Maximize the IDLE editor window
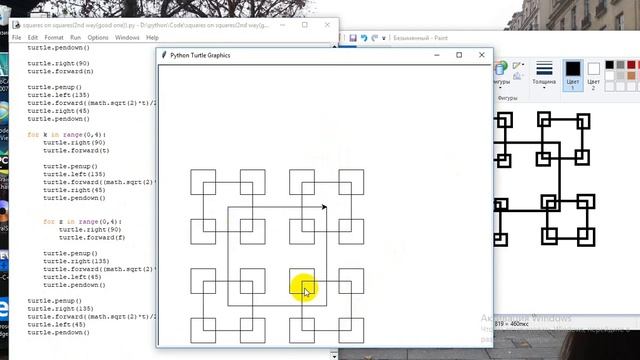 pyautogui.click(x=304, y=25)
